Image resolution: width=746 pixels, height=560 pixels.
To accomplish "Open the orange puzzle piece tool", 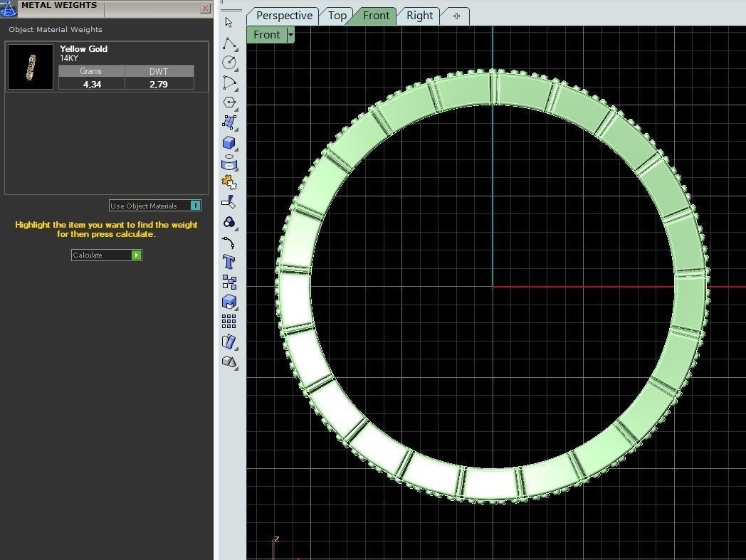I will [x=229, y=182].
